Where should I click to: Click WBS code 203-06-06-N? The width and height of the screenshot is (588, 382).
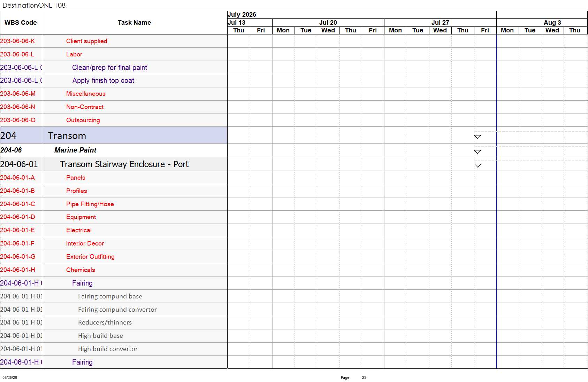tap(17, 107)
